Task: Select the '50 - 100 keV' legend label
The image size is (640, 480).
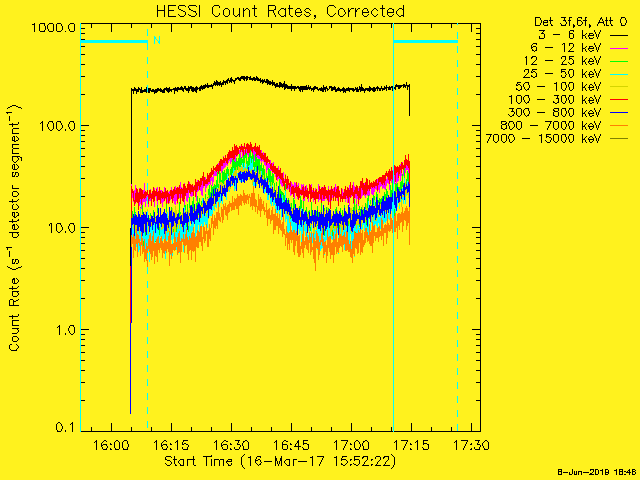Action: (x=558, y=87)
